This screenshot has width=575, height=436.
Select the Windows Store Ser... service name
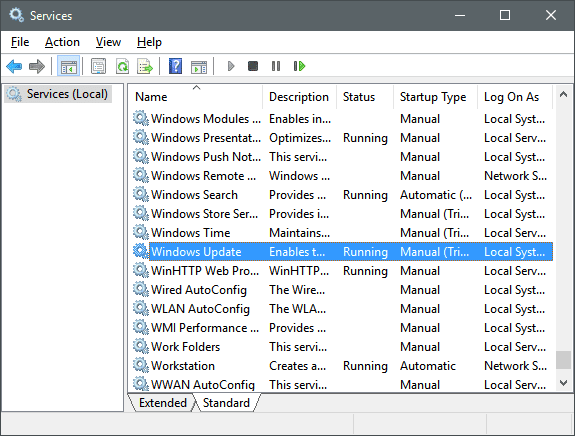(205, 214)
